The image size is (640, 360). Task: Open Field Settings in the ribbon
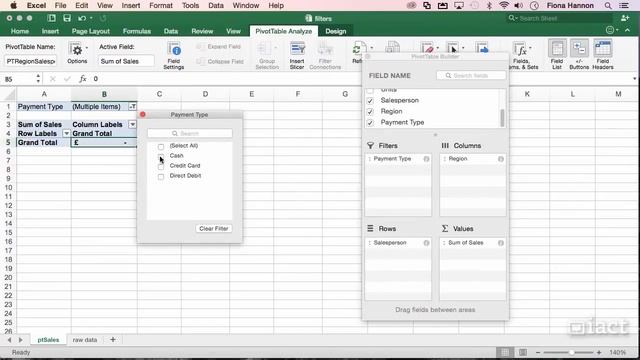[174, 55]
